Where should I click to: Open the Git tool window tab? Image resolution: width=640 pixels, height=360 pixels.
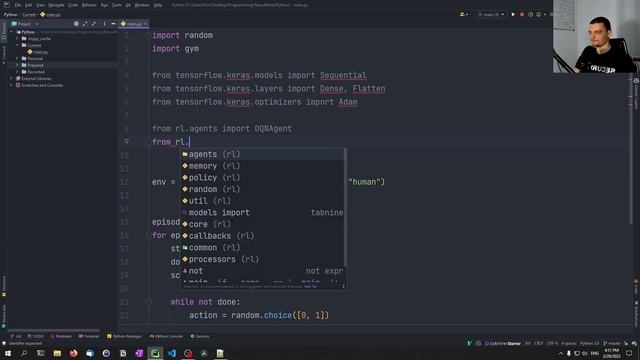tap(16, 336)
